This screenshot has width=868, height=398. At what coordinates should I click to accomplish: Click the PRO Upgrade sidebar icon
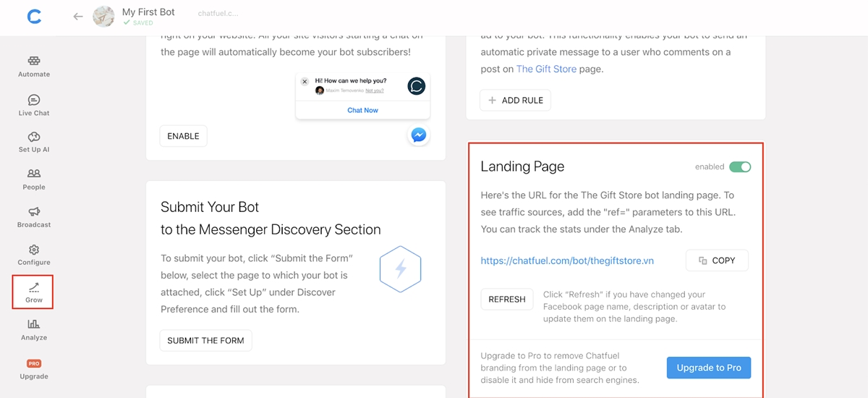34,369
